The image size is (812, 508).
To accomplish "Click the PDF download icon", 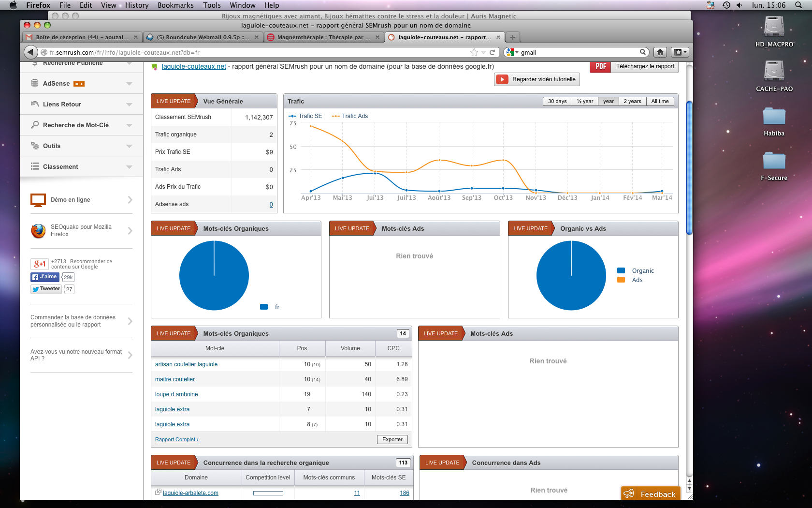I will [600, 66].
